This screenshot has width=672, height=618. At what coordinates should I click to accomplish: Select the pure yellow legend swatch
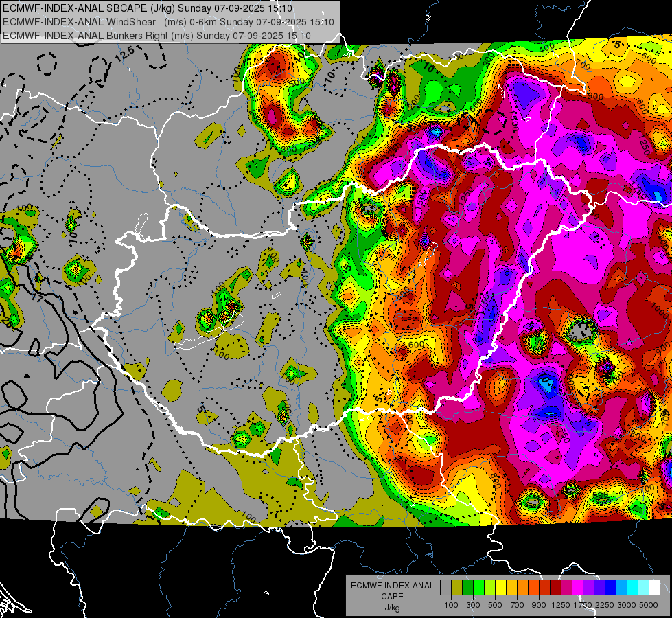(x=500, y=588)
